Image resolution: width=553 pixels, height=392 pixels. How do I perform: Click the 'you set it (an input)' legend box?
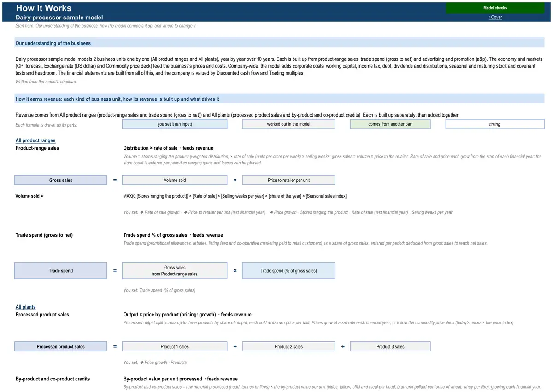(175, 124)
